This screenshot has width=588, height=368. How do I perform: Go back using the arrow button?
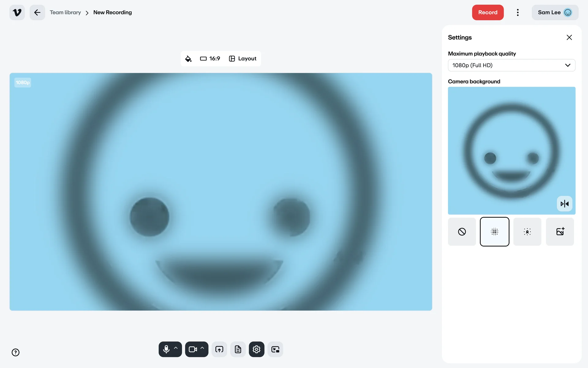(x=37, y=13)
